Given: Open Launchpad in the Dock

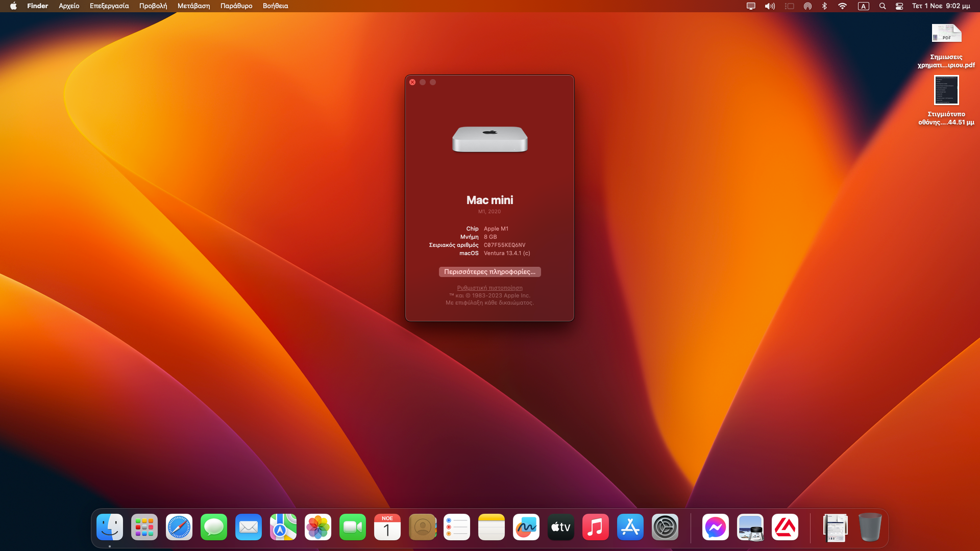Looking at the screenshot, I should coord(144,527).
